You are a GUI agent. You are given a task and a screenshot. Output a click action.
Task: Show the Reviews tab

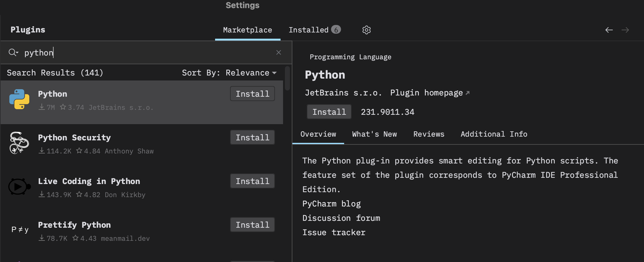tap(429, 134)
